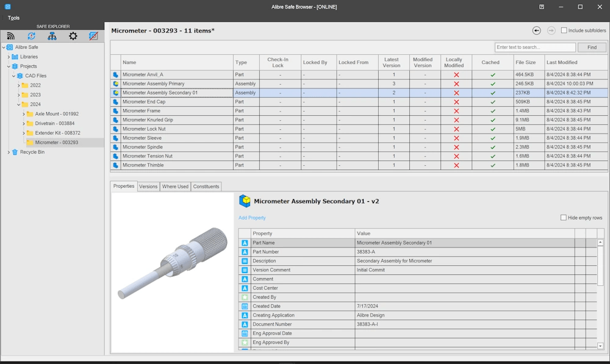Expand the 2022 folder arrow
610x364 pixels.
point(18,85)
